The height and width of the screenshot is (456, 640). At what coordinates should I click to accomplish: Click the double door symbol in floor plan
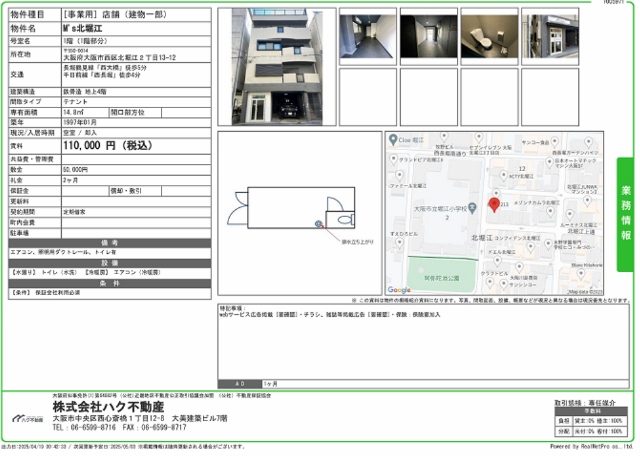pyautogui.click(x=237, y=211)
